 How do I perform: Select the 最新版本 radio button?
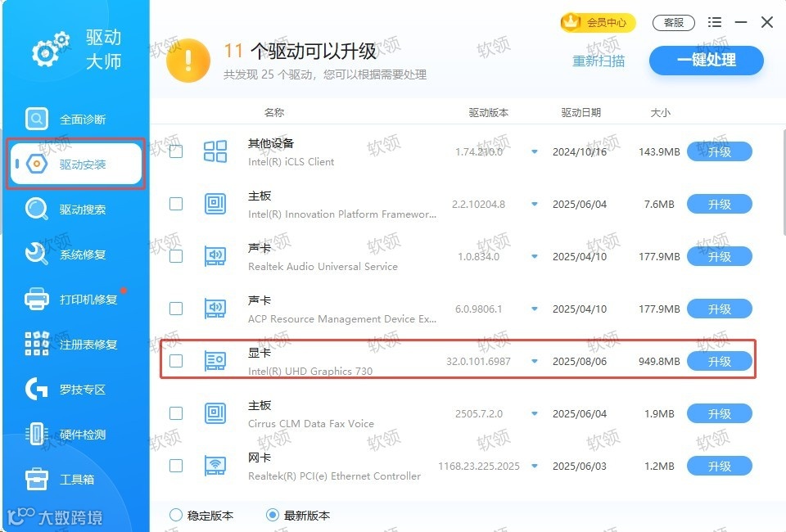(x=273, y=515)
